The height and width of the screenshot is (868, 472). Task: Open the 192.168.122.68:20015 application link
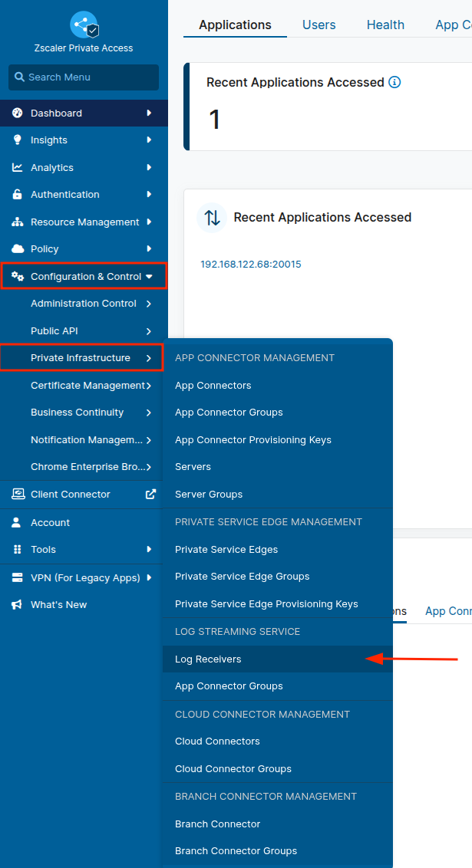(250, 265)
